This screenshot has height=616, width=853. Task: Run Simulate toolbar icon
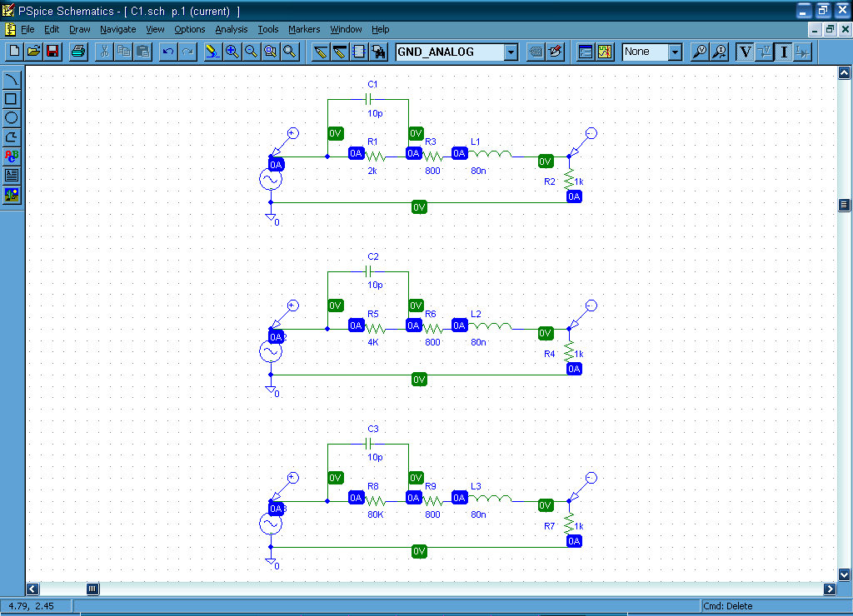(605, 52)
